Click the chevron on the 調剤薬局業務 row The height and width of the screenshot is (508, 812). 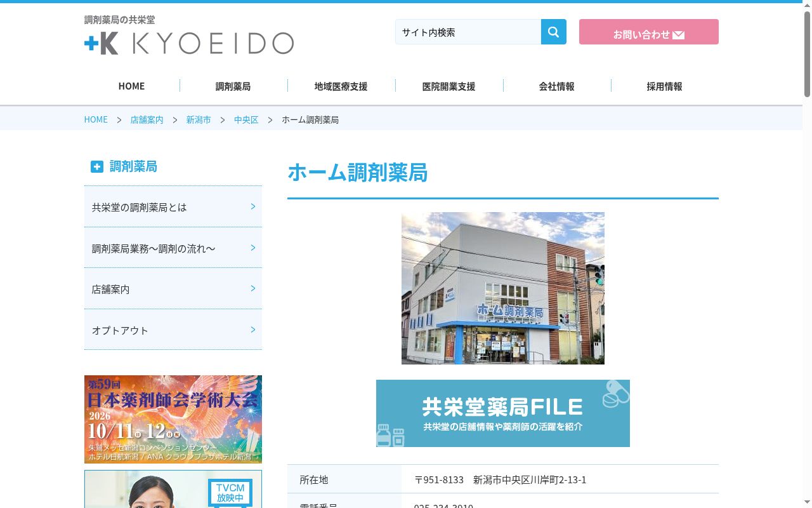[x=253, y=248]
